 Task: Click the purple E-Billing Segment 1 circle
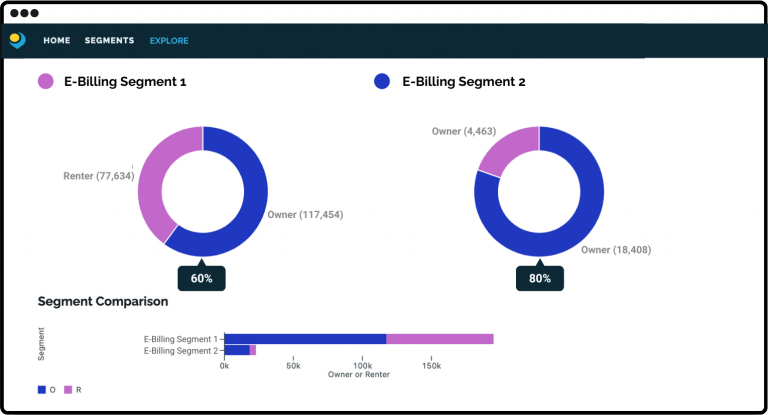(46, 82)
